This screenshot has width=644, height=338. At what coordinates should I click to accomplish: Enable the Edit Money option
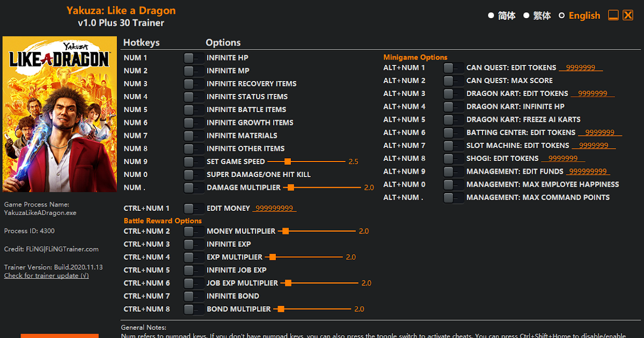coord(194,208)
